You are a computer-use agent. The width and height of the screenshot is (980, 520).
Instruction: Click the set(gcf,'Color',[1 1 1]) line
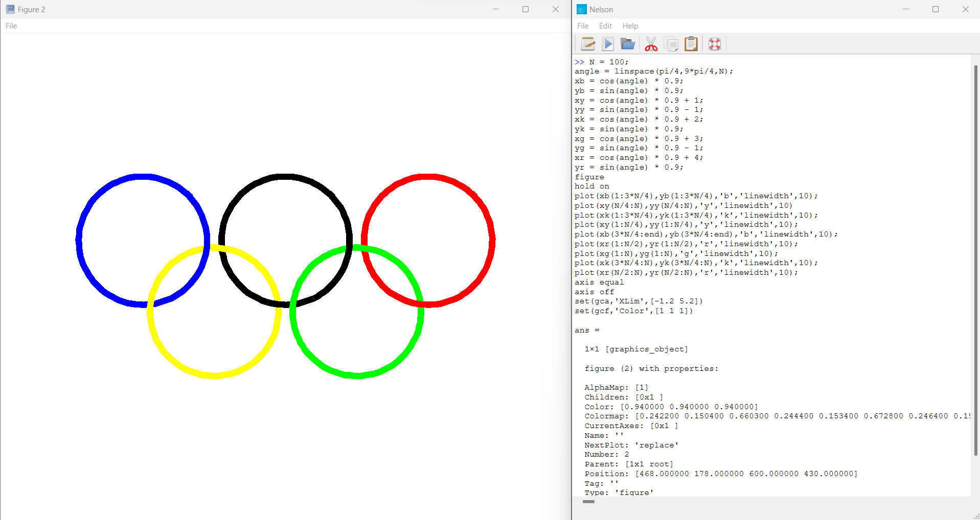(x=634, y=311)
